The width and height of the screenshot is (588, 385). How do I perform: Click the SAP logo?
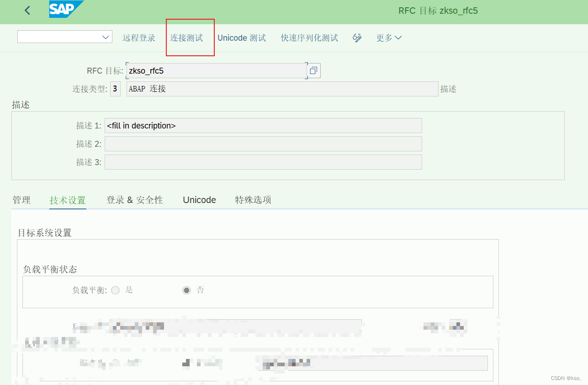pos(66,10)
